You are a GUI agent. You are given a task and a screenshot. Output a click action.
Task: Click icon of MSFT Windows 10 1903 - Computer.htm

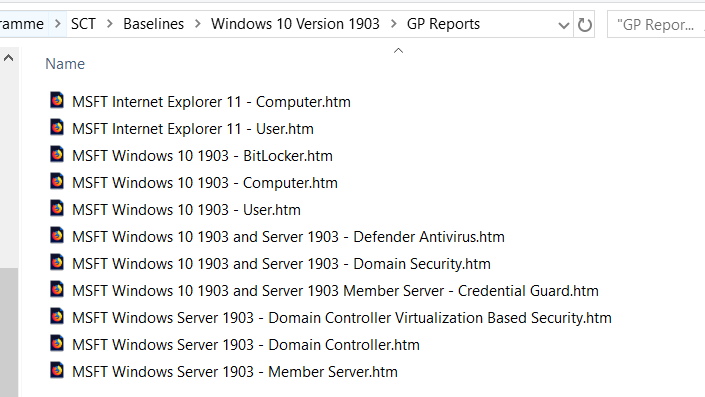click(x=57, y=181)
